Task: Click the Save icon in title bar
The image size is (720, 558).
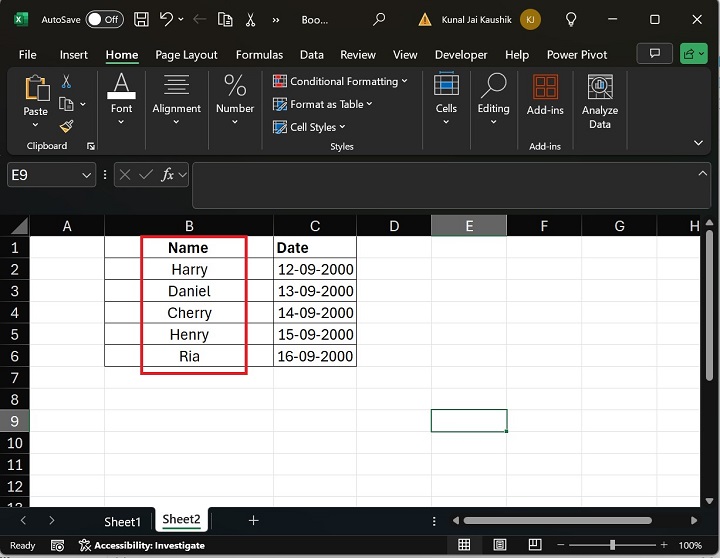Action: [x=141, y=19]
